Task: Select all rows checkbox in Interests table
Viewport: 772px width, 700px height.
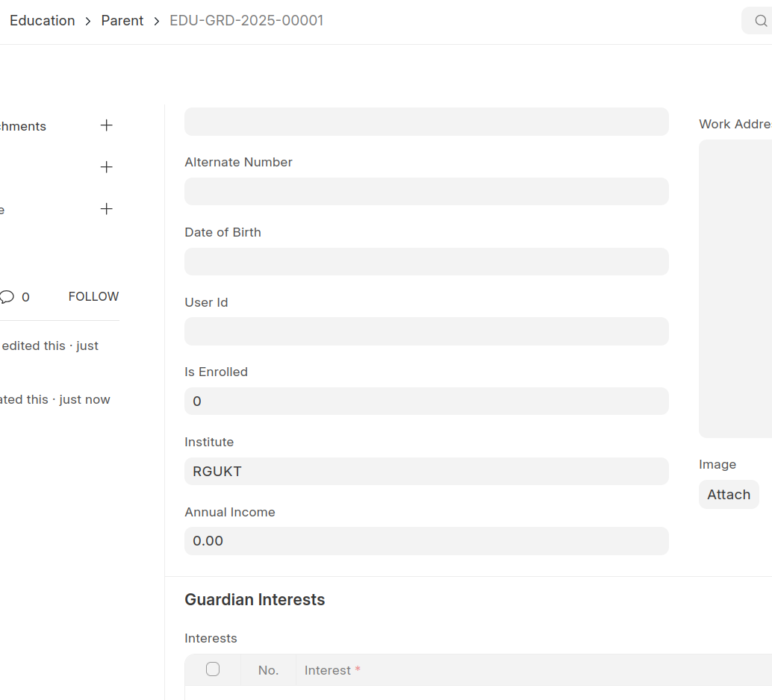Action: point(213,669)
